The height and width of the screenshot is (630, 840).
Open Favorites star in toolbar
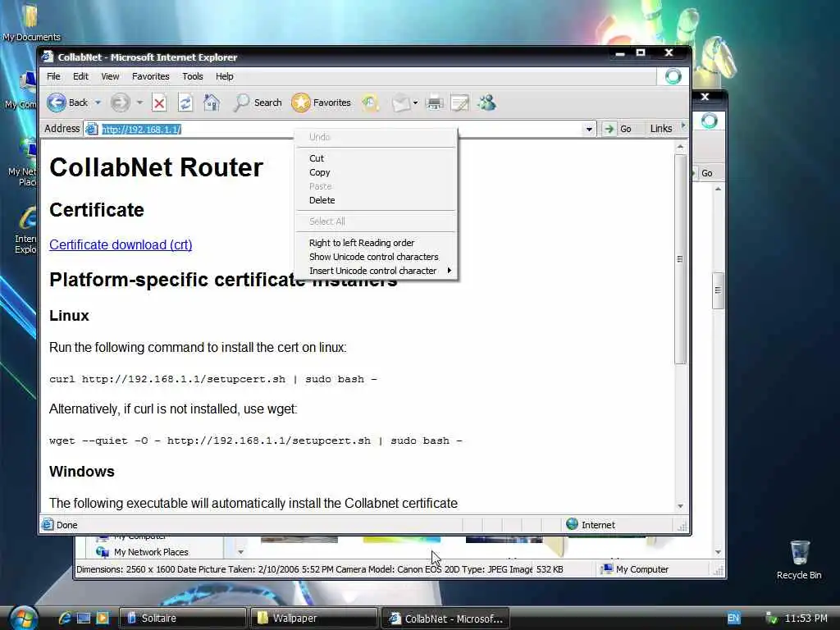321,103
